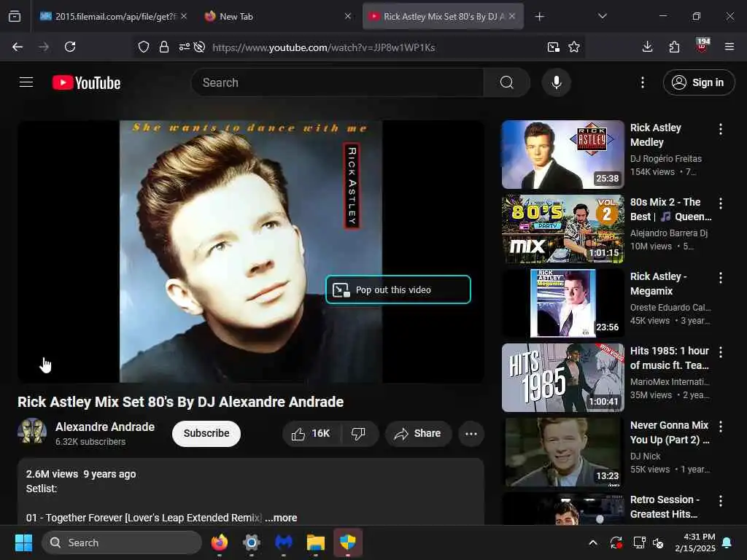The image size is (747, 560).
Task: Like the video with 16K likes
Action: coord(311,433)
